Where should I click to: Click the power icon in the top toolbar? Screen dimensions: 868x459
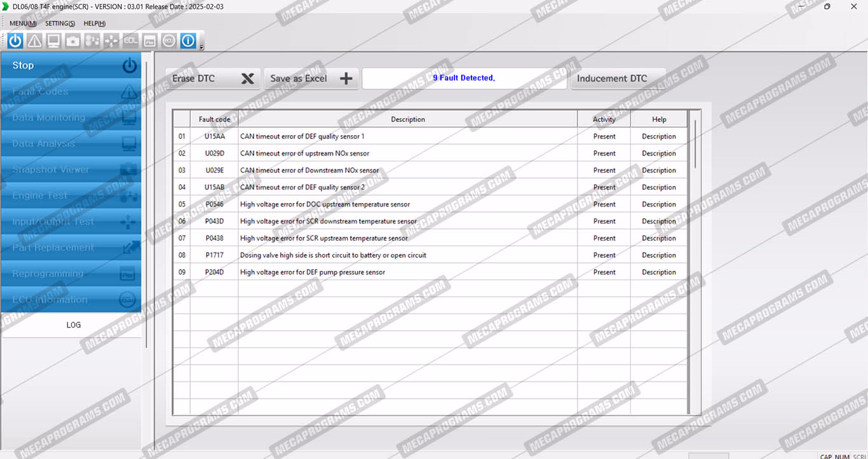[15, 41]
